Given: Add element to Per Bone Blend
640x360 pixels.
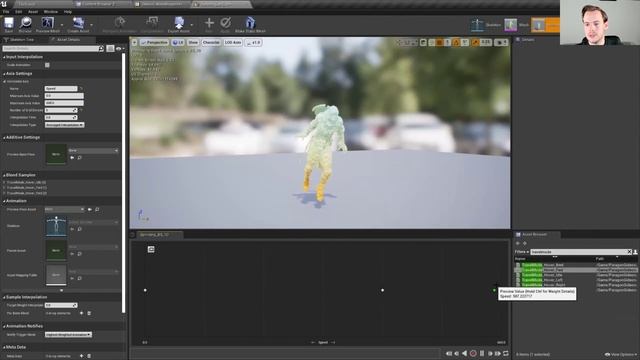Looking at the screenshot, I should point(81,313).
